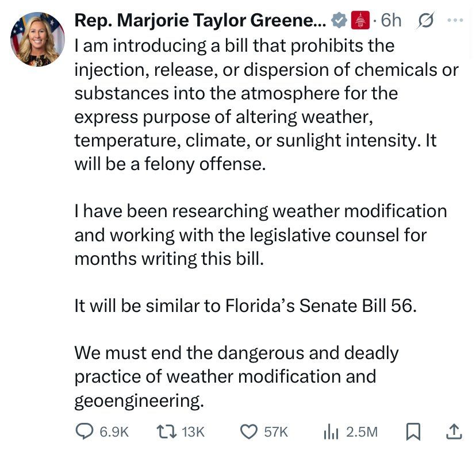The image size is (476, 451).
Task: Click the 57K likes count
Action: [275, 431]
